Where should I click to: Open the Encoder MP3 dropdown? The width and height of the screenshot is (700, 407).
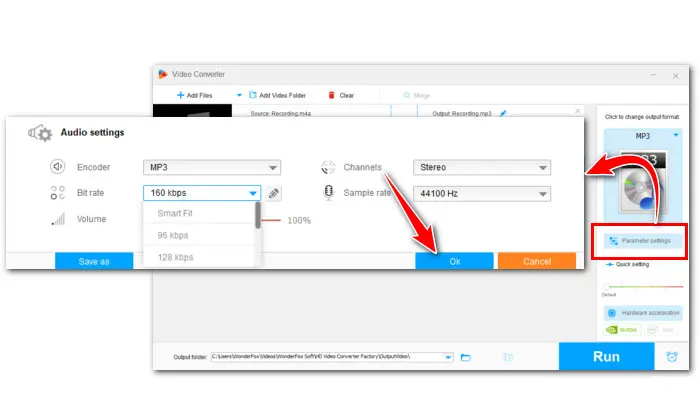[x=212, y=167]
